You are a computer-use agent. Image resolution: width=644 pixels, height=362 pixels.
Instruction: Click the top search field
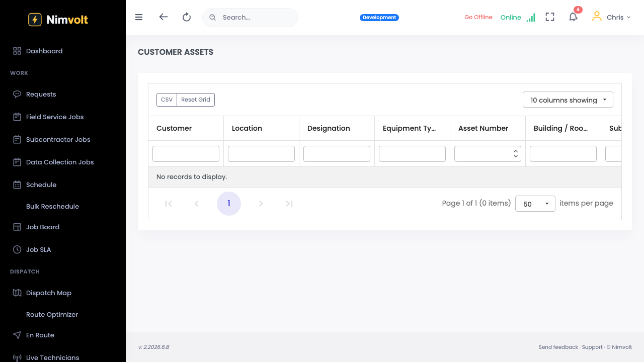click(x=250, y=17)
